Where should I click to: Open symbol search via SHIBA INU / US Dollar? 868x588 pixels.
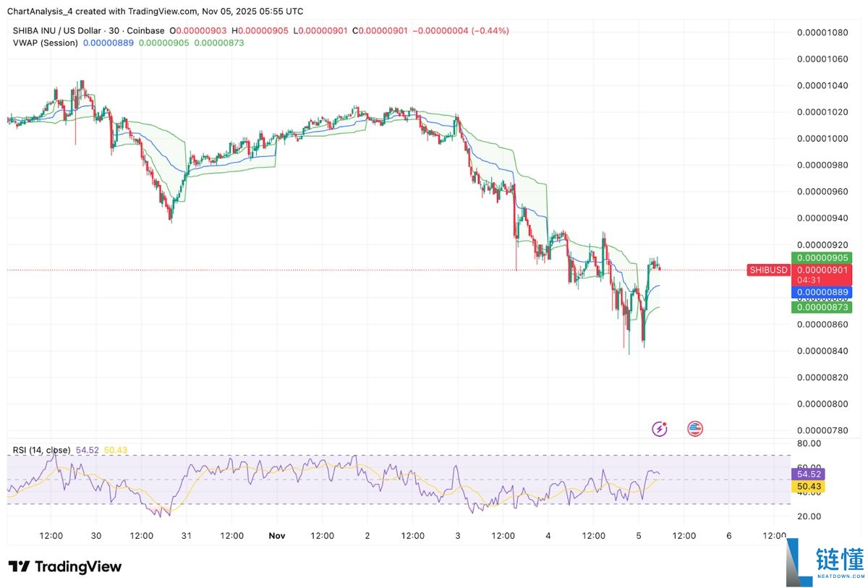pyautogui.click(x=56, y=30)
